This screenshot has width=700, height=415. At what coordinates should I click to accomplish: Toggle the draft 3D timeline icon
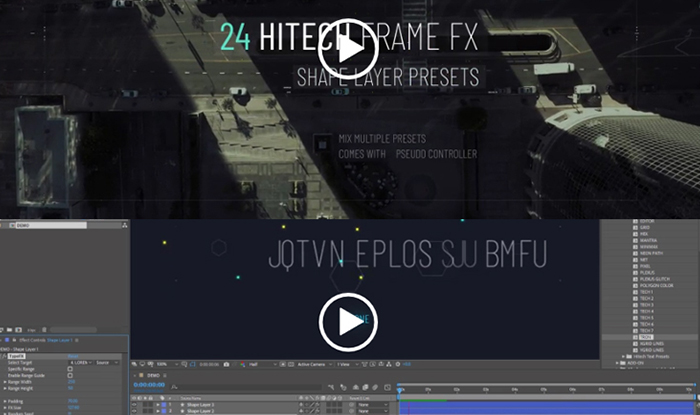coord(343,387)
